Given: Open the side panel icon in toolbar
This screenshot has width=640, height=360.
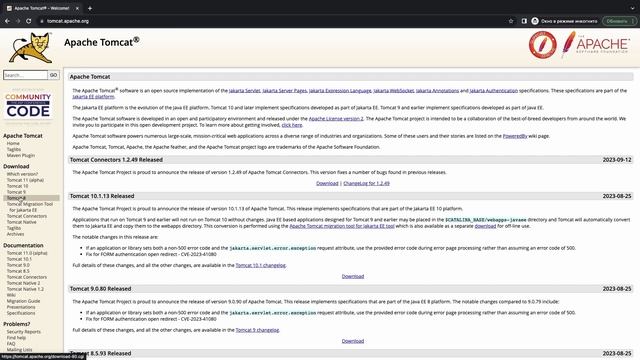Looking at the screenshot, I should point(524,21).
